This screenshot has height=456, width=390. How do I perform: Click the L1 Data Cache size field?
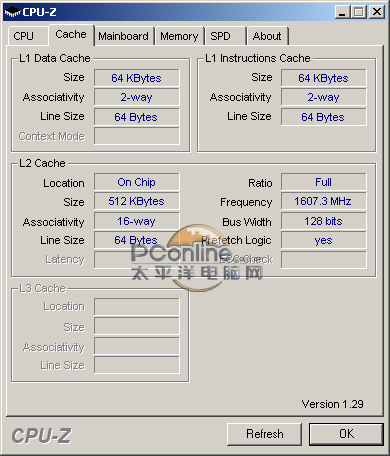(x=137, y=78)
